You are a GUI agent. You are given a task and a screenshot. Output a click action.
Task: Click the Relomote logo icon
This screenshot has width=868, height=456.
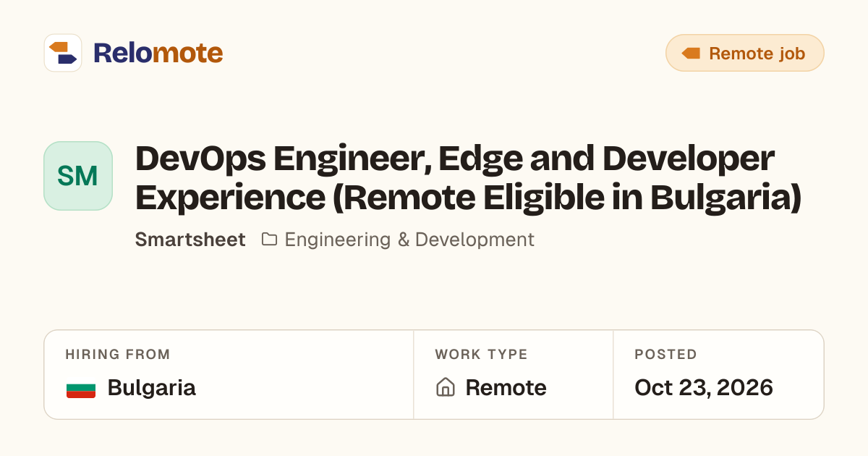pyautogui.click(x=63, y=53)
